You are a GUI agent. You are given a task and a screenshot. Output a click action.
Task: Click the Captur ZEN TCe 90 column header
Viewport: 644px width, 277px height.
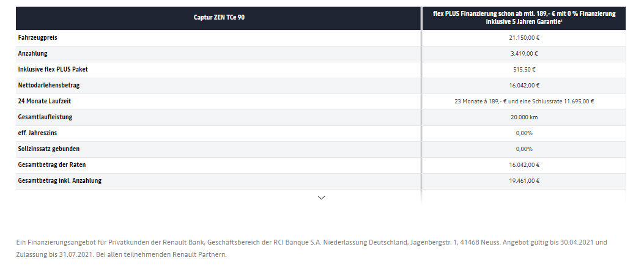219,17
